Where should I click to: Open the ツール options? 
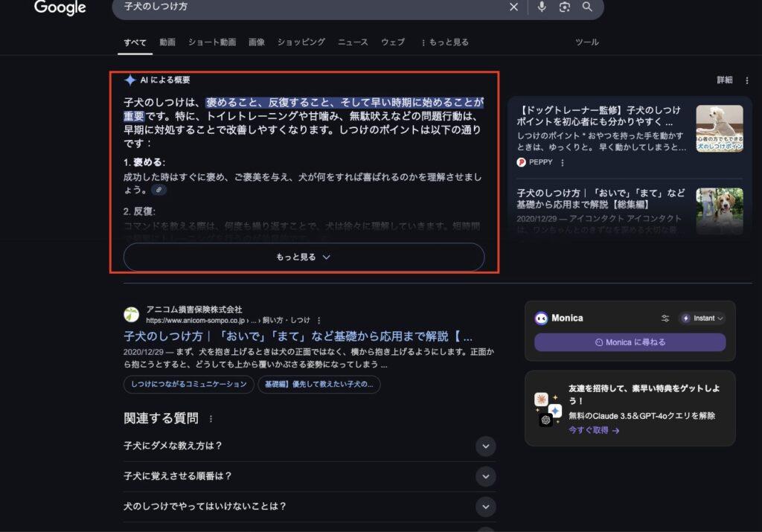click(x=587, y=42)
